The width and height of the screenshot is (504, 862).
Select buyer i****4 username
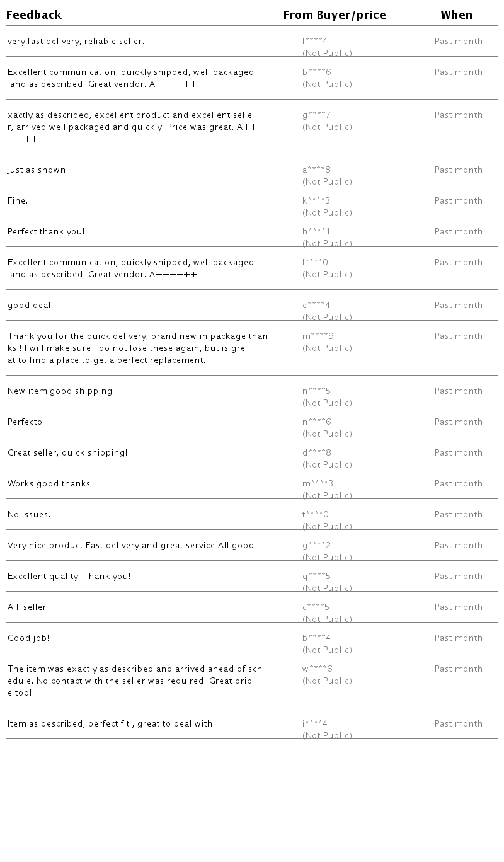click(x=315, y=724)
